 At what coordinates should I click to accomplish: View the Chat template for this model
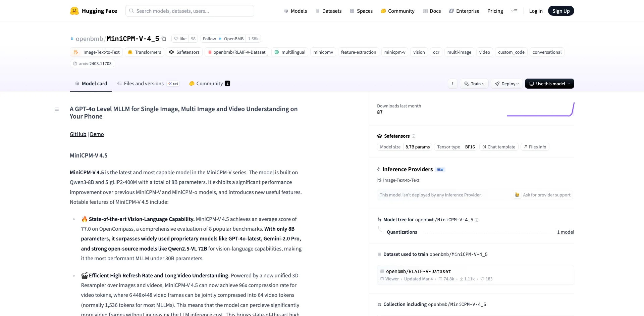[x=499, y=147]
